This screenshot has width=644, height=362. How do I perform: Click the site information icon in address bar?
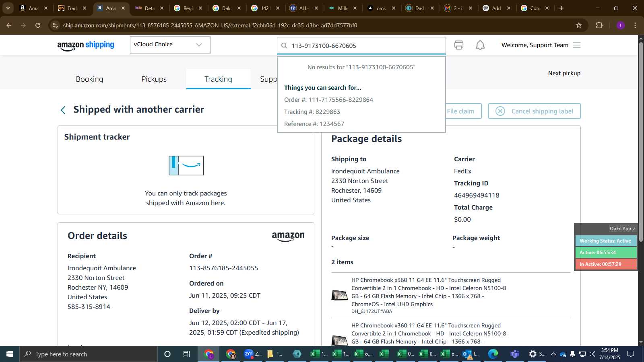(55, 25)
